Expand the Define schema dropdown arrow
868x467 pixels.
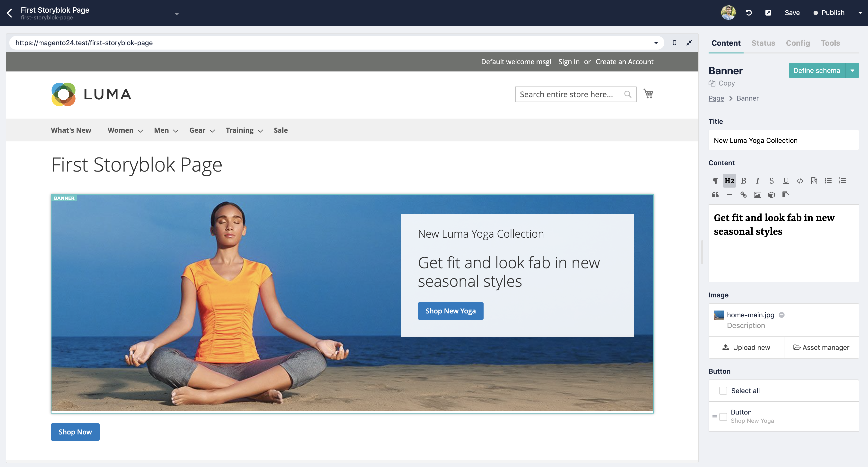tap(852, 70)
